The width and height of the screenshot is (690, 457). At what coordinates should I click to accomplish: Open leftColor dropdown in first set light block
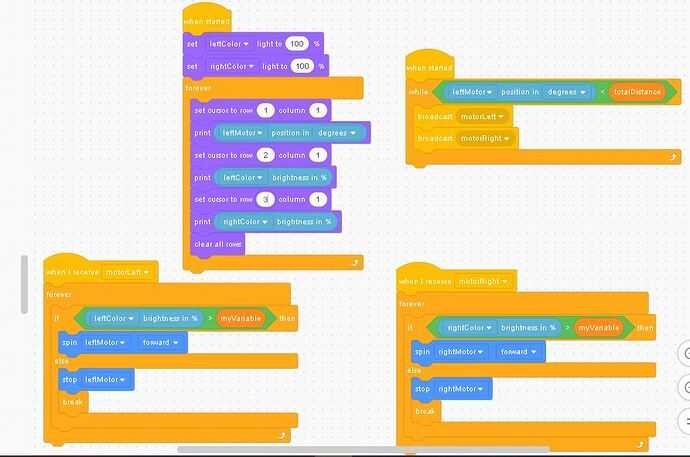tap(229, 44)
